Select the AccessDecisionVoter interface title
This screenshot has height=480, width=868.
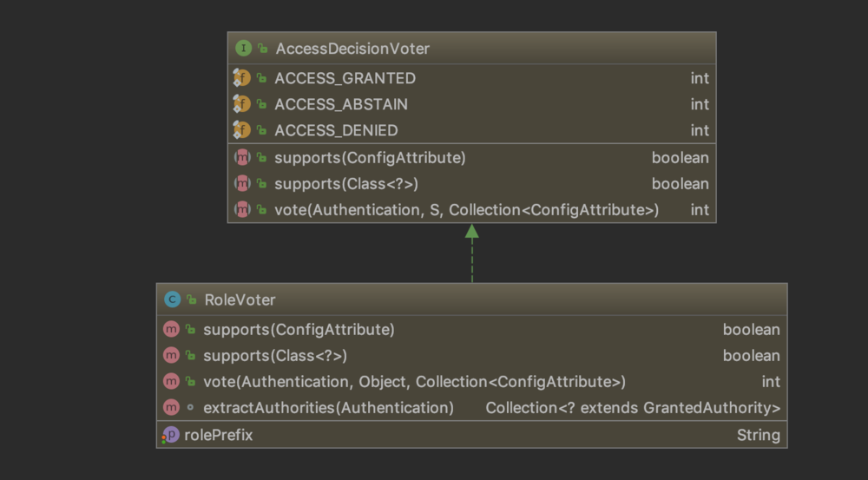(x=352, y=49)
